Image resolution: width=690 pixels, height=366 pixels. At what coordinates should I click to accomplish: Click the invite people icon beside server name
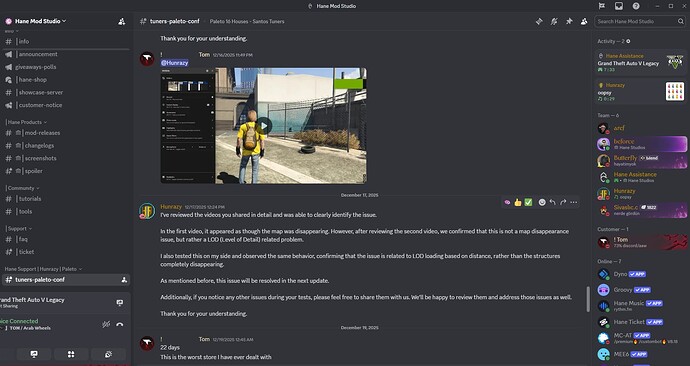click(x=122, y=21)
